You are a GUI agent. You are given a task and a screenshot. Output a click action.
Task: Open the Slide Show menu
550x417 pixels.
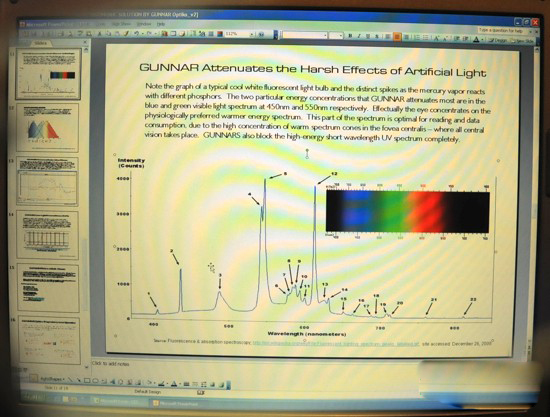point(121,24)
